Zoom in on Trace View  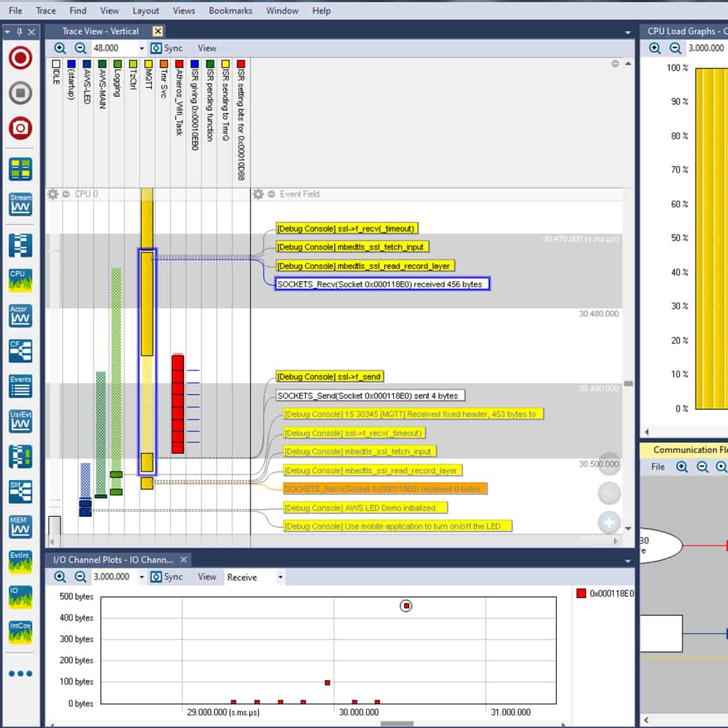point(60,48)
